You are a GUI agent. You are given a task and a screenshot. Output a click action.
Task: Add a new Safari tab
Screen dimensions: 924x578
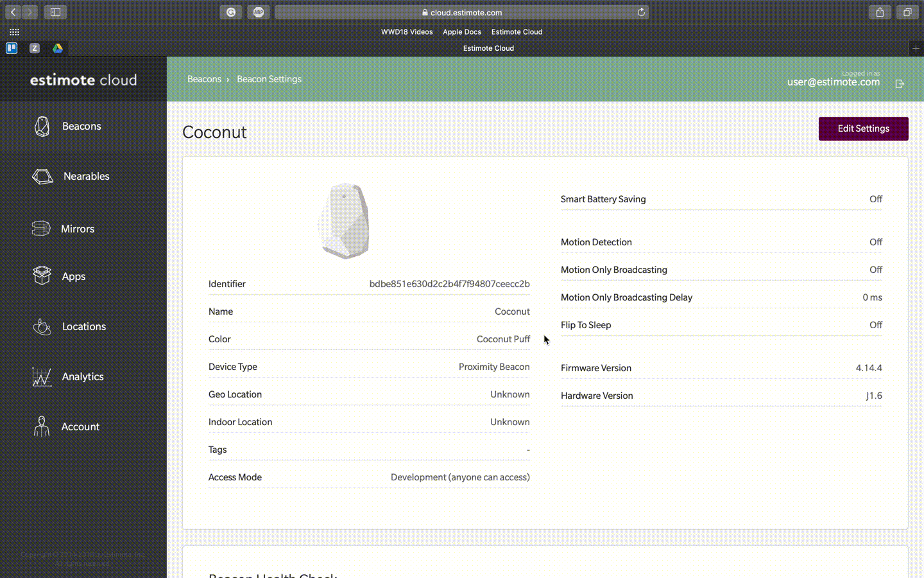[916, 48]
